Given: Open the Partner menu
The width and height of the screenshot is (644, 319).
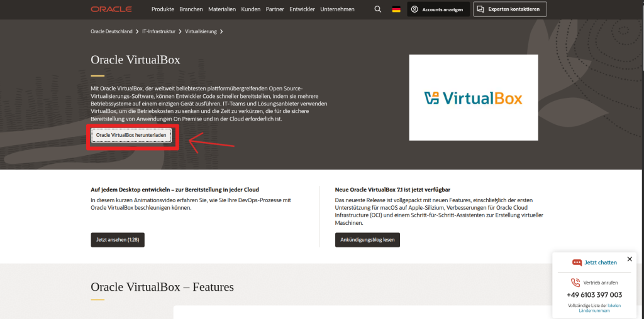Looking at the screenshot, I should click(x=275, y=9).
